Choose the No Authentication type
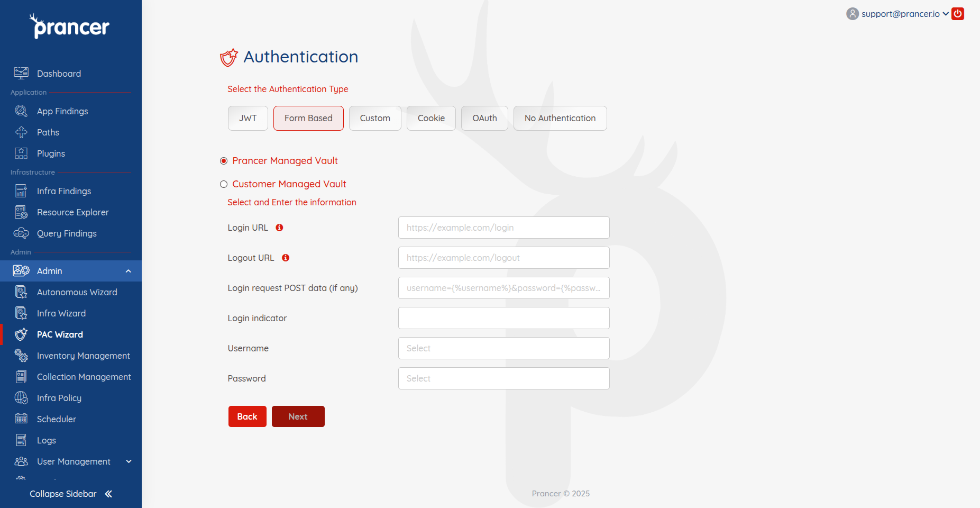Image resolution: width=980 pixels, height=508 pixels. click(560, 118)
